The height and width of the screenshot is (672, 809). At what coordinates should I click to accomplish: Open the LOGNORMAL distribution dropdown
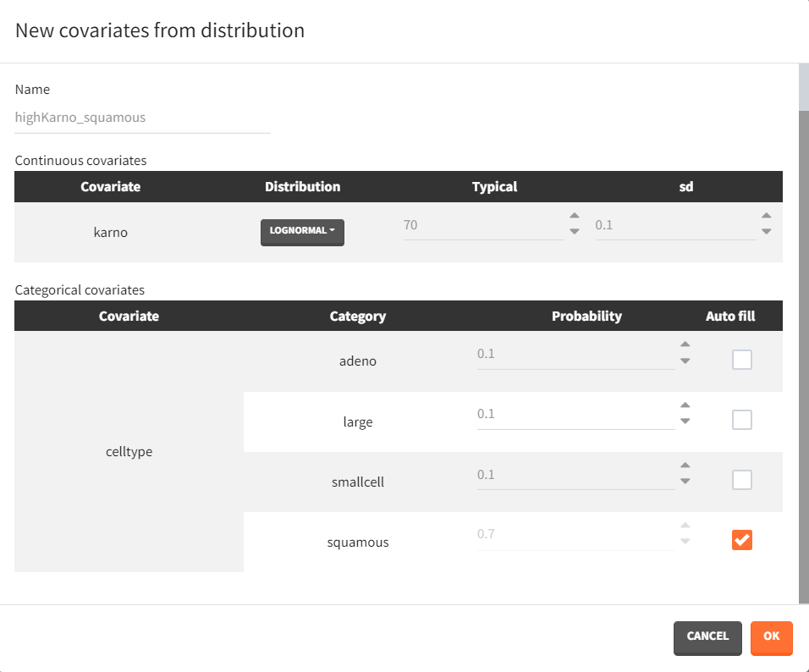302,231
